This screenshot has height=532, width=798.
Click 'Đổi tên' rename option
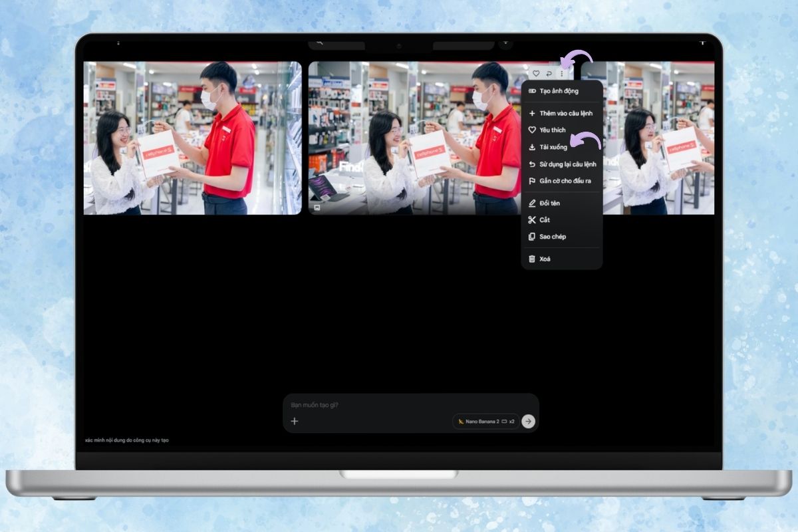(x=551, y=203)
